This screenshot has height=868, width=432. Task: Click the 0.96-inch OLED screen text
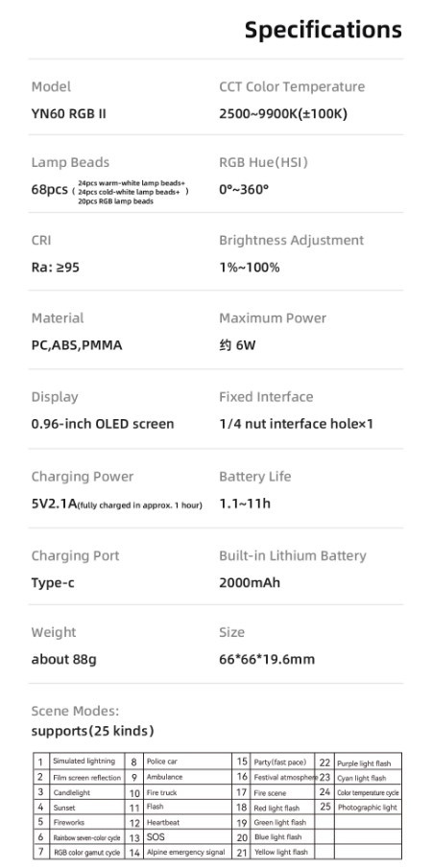coord(103,424)
